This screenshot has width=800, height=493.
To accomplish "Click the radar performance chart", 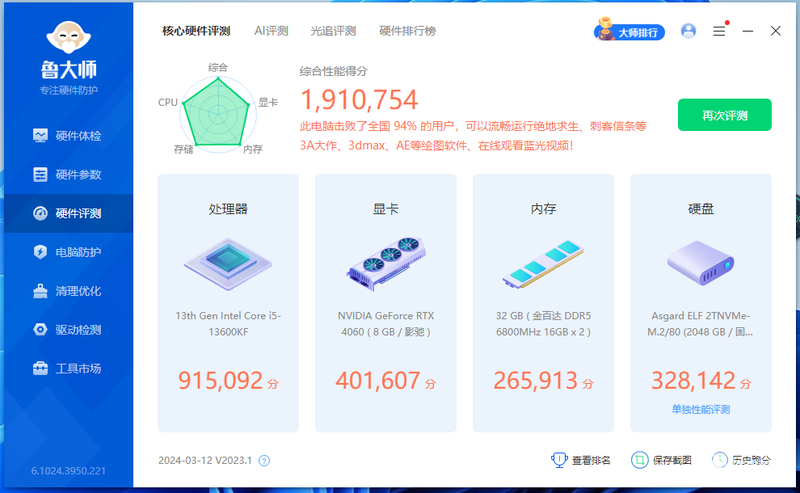I will coord(217,112).
